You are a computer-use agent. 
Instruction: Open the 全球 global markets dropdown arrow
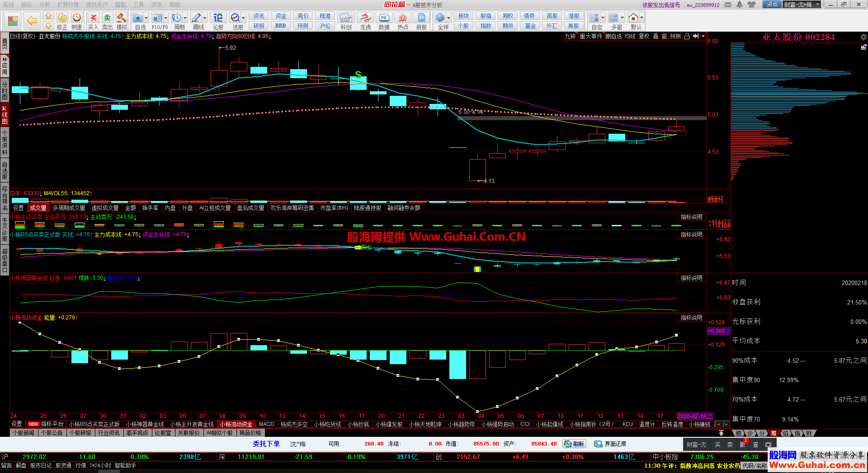click(x=449, y=18)
